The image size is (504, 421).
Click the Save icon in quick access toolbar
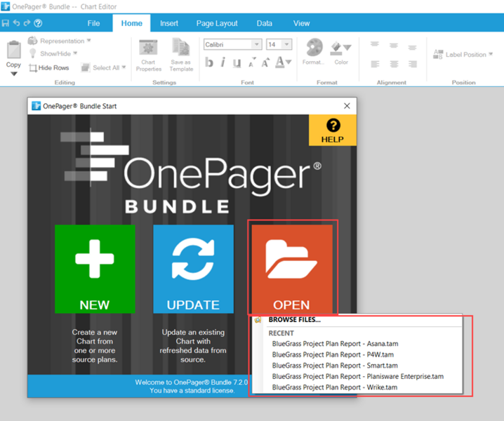click(x=6, y=23)
